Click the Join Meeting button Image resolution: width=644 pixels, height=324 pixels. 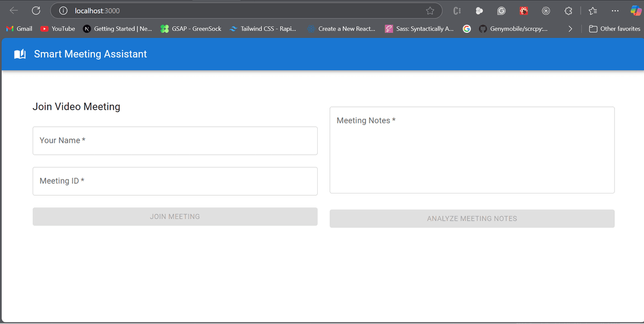click(175, 217)
